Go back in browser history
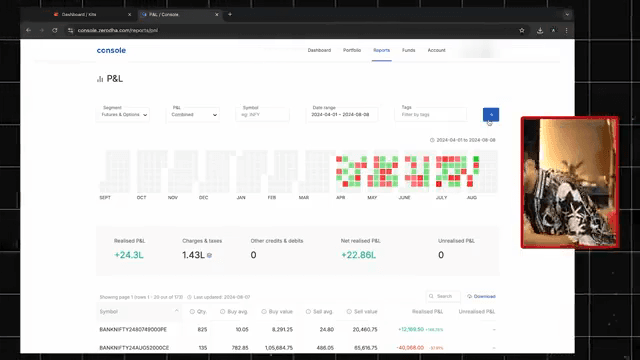 coord(28,30)
